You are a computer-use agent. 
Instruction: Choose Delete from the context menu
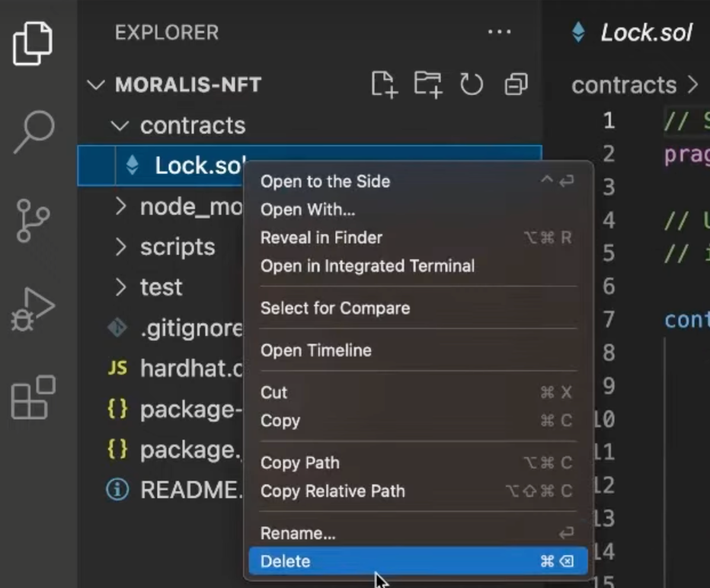[418, 561]
